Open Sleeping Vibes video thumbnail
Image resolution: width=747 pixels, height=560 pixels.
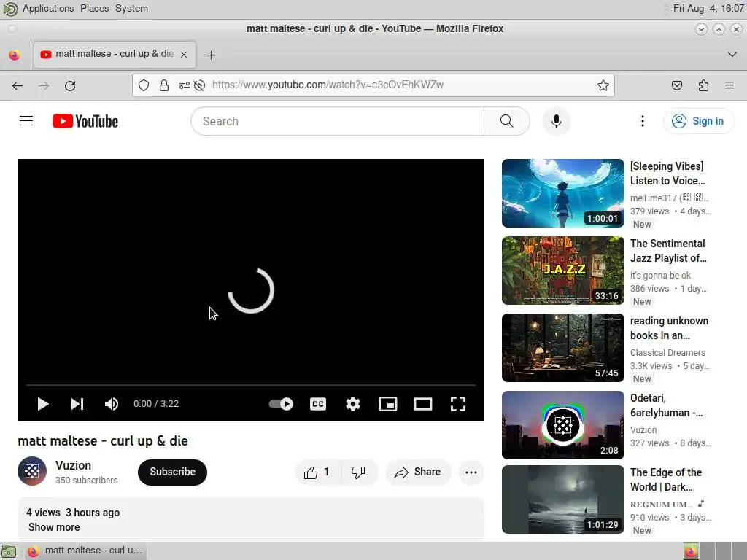[x=562, y=192]
